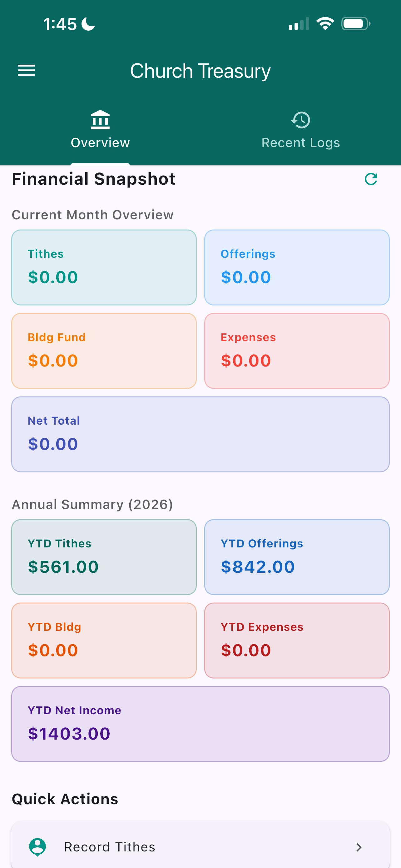This screenshot has height=868, width=401.
Task: Tap the monthly Expenses card
Action: 297,351
